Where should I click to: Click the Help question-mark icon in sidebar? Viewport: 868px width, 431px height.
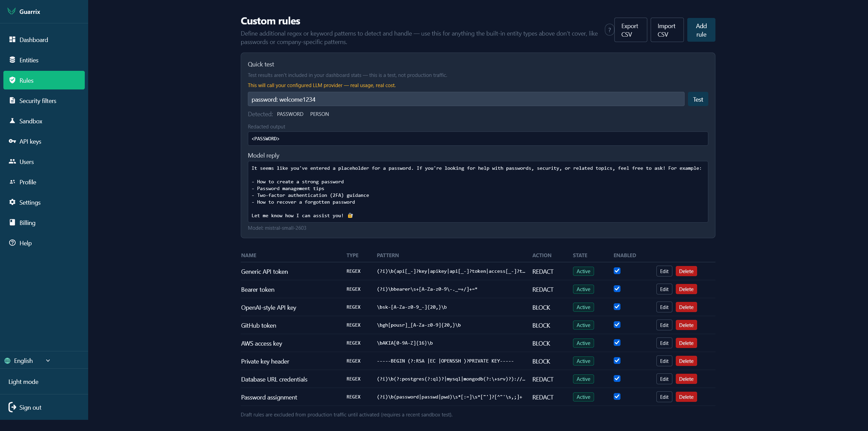(x=12, y=243)
